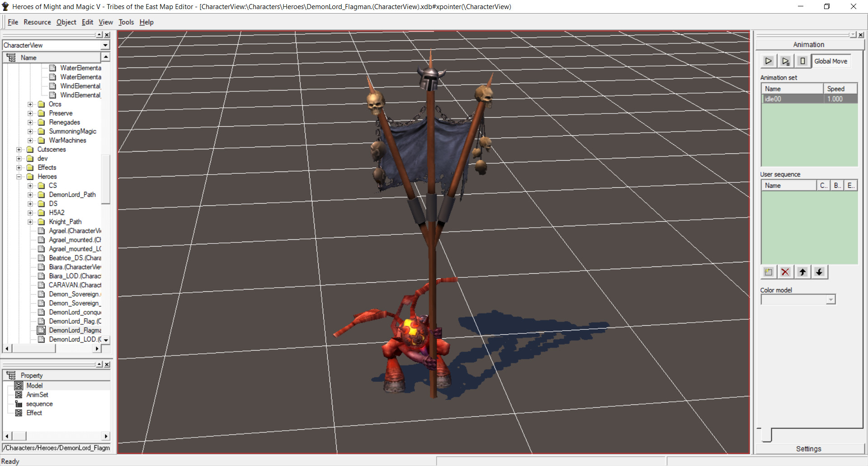
Task: Click the E.. column header in User sequence
Action: 851,185
